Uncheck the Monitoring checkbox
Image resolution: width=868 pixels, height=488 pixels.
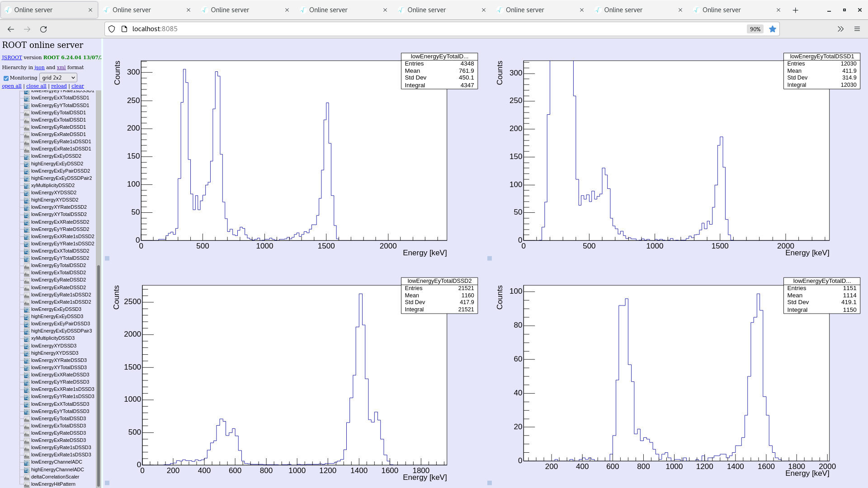point(6,78)
